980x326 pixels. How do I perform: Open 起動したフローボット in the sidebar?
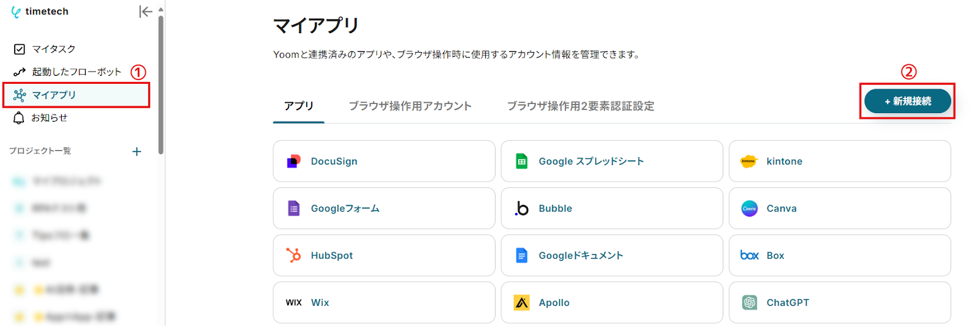tap(77, 72)
